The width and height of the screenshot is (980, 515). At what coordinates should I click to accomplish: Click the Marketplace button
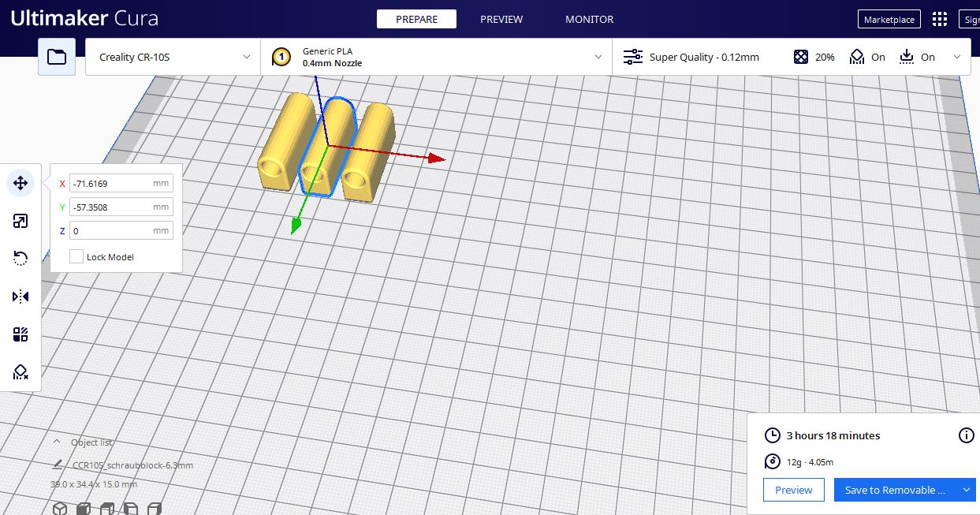pos(889,20)
